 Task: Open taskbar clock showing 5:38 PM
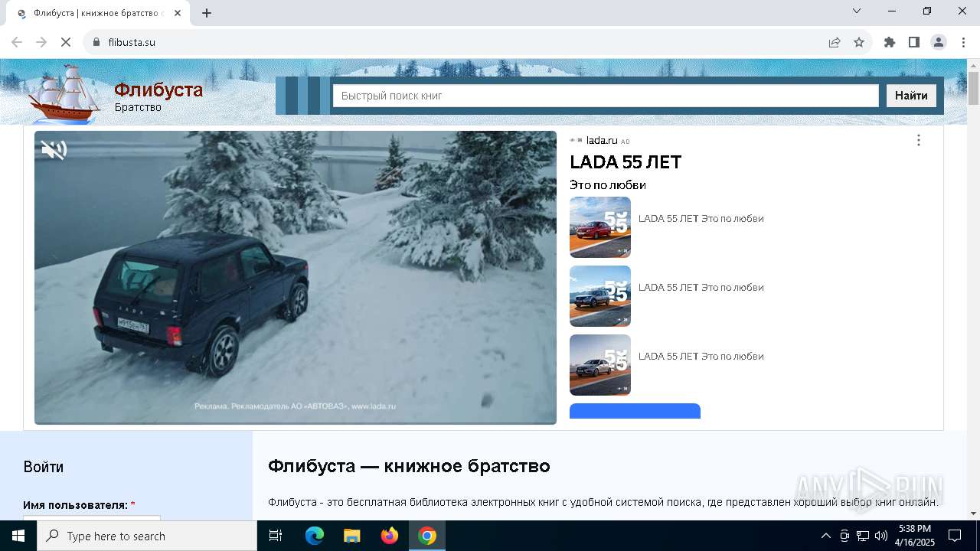pos(915,536)
